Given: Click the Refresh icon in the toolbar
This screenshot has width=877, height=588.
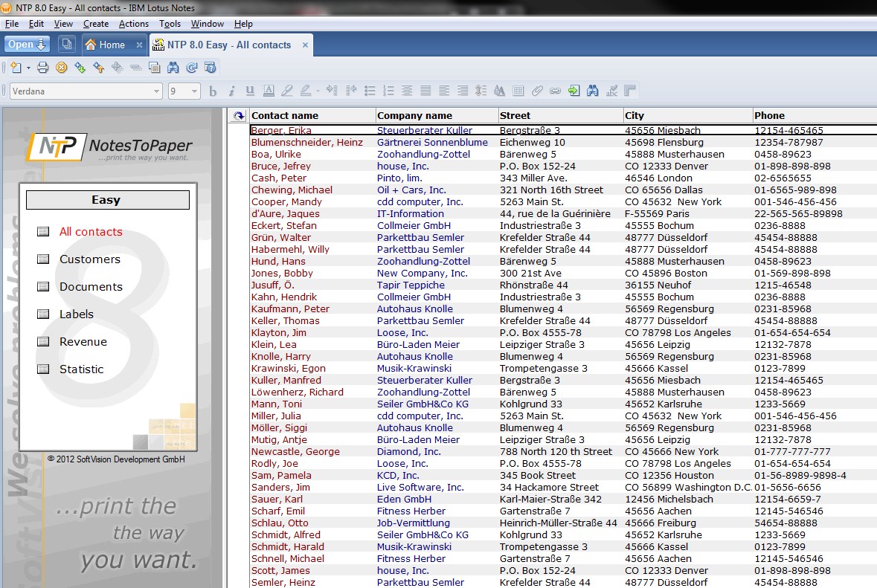Looking at the screenshot, I should point(191,68).
